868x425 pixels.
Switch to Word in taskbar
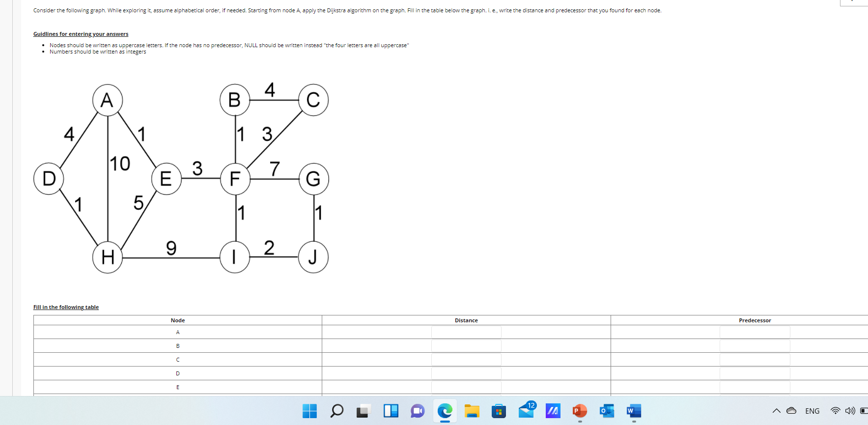[x=634, y=411]
